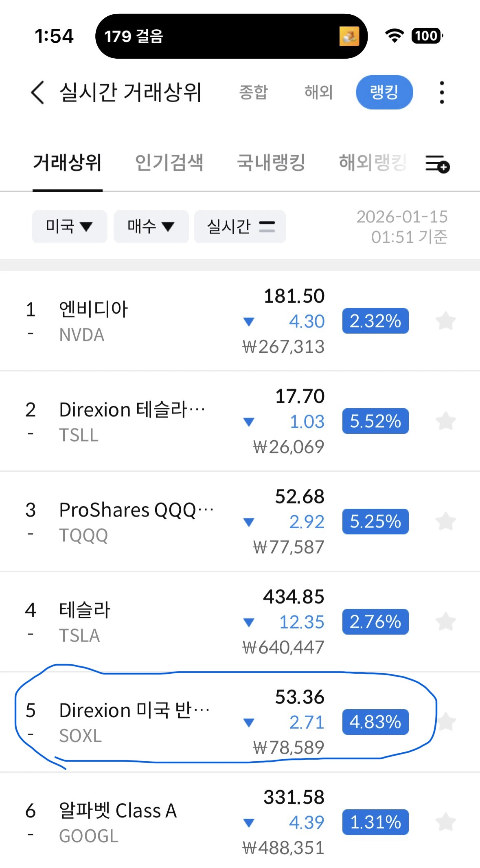Tap the 2.32% change badge for NVDA

375,321
